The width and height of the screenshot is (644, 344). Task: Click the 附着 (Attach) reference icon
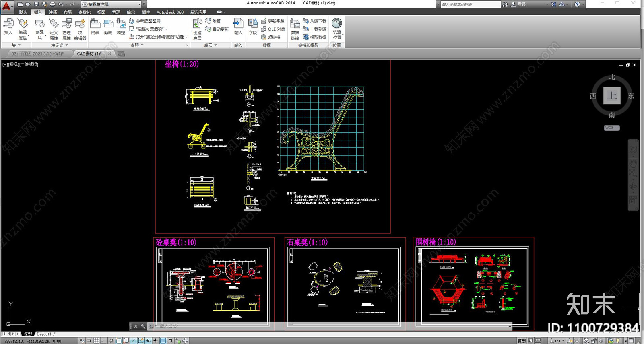95,27
